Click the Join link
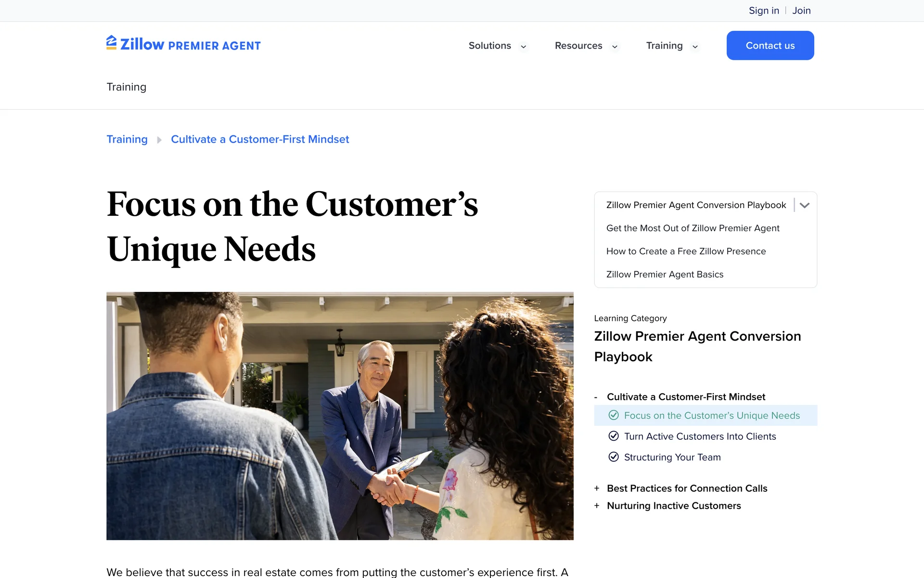 [801, 11]
